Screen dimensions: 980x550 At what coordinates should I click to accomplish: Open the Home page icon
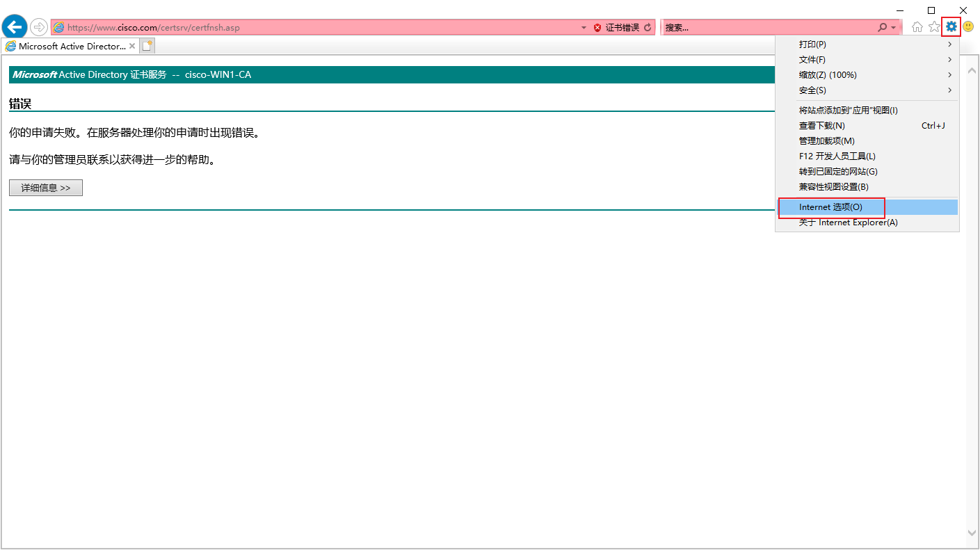coord(917,27)
